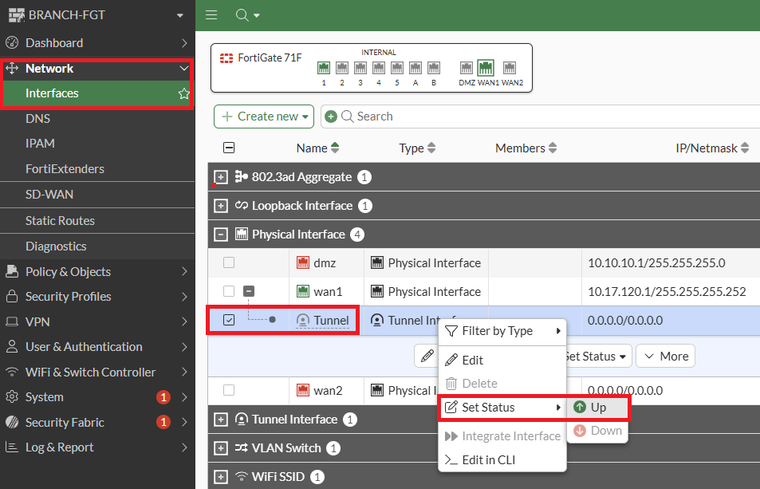This screenshot has height=489, width=760.
Task: Expand the VPN menu
Action: [x=97, y=321]
